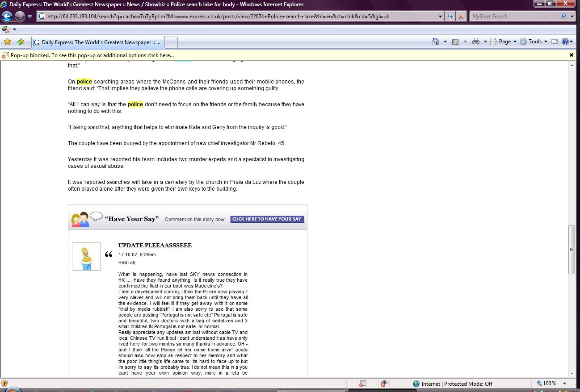Click the search magnifier icon
The width and height of the screenshot is (580, 392).
tap(563, 17)
